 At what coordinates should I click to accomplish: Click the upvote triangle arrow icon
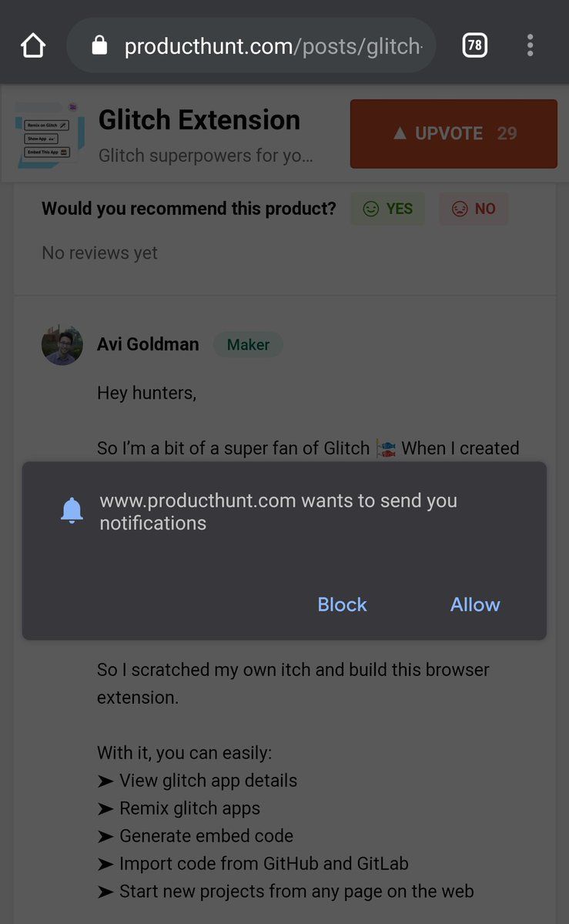click(399, 133)
